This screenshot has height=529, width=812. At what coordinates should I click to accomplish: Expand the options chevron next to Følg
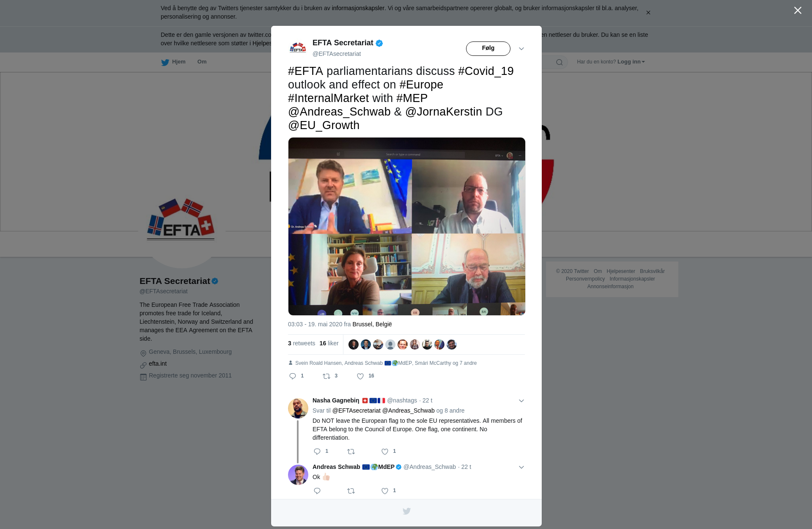pyautogui.click(x=521, y=49)
